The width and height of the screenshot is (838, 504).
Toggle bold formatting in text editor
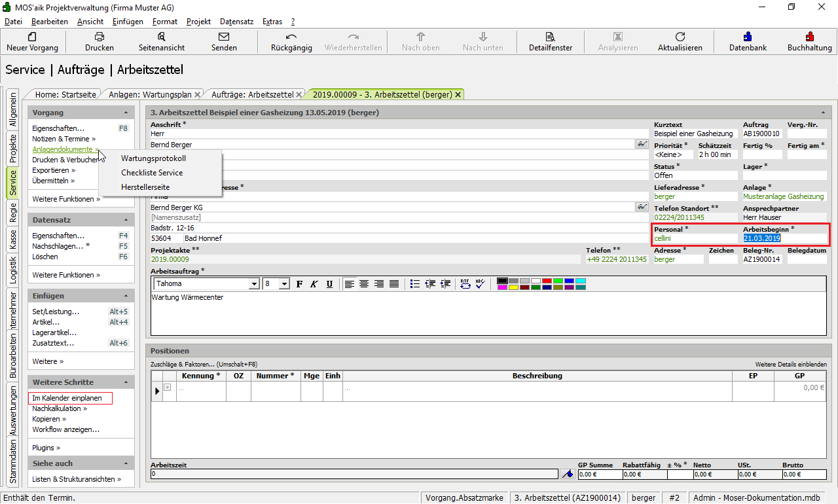pyautogui.click(x=299, y=283)
